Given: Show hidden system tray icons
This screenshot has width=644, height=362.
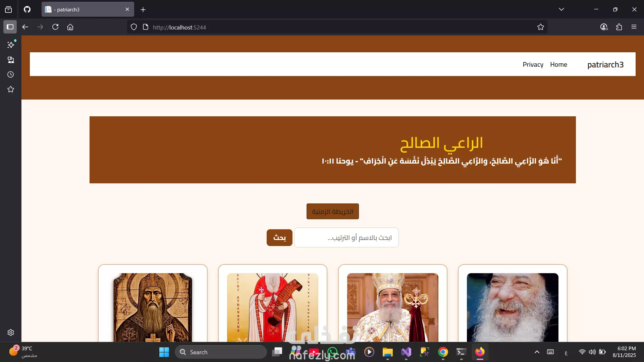Looking at the screenshot, I should click(x=537, y=352).
